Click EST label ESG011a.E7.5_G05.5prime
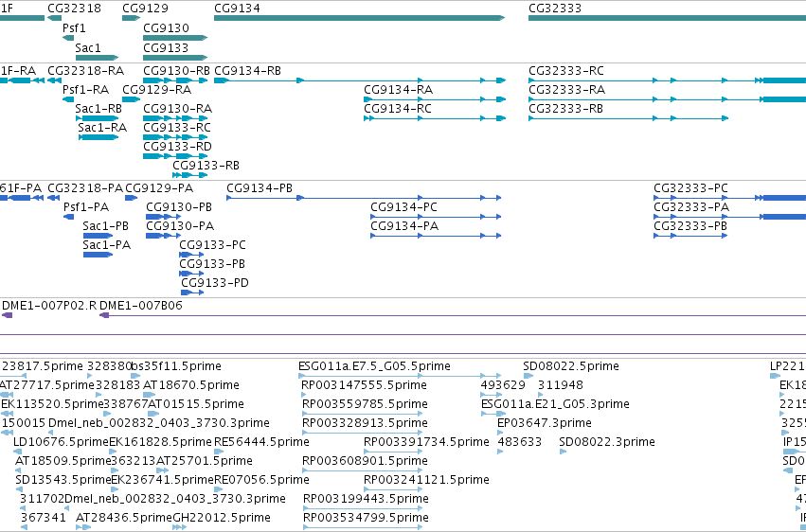Image resolution: width=806 pixels, height=532 pixels. point(374,366)
